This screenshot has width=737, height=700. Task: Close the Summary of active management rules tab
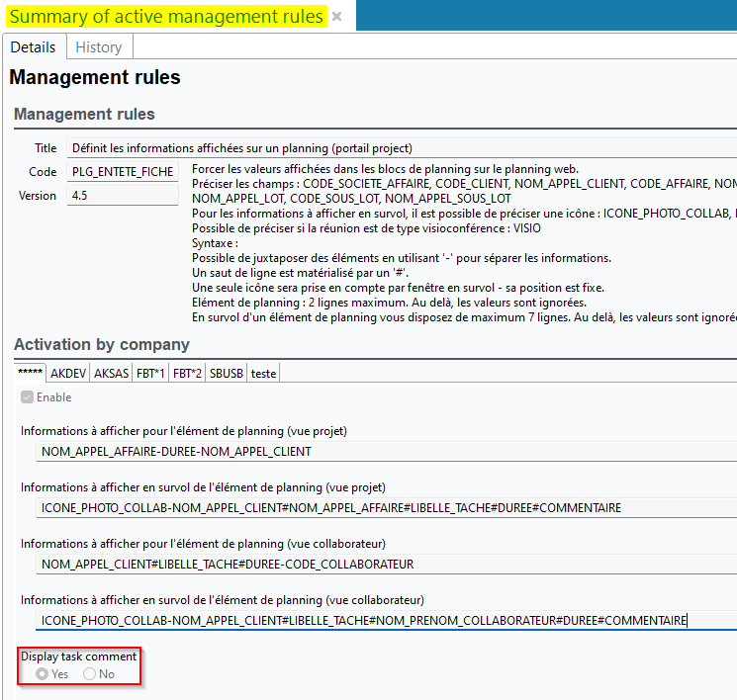tap(336, 17)
